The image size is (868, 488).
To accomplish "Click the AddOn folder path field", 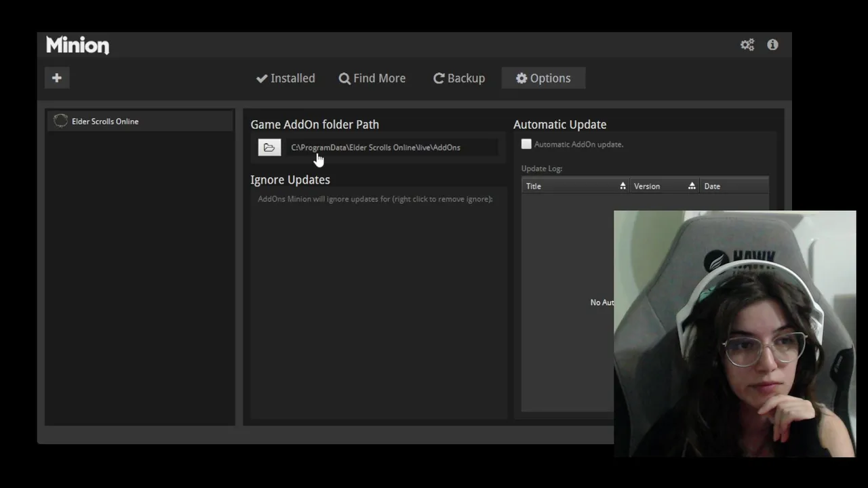I will point(392,147).
